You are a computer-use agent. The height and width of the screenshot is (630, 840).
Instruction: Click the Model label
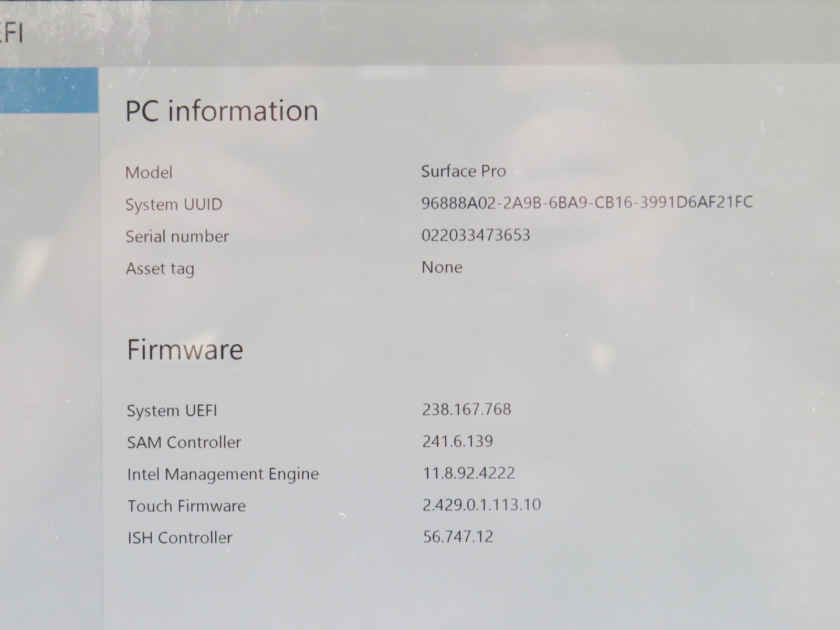tap(149, 172)
